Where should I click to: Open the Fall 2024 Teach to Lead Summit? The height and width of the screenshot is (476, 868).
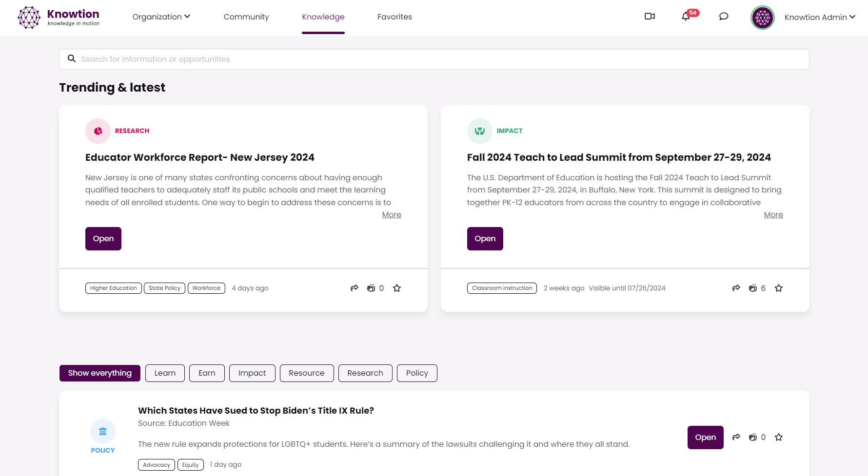[485, 239]
